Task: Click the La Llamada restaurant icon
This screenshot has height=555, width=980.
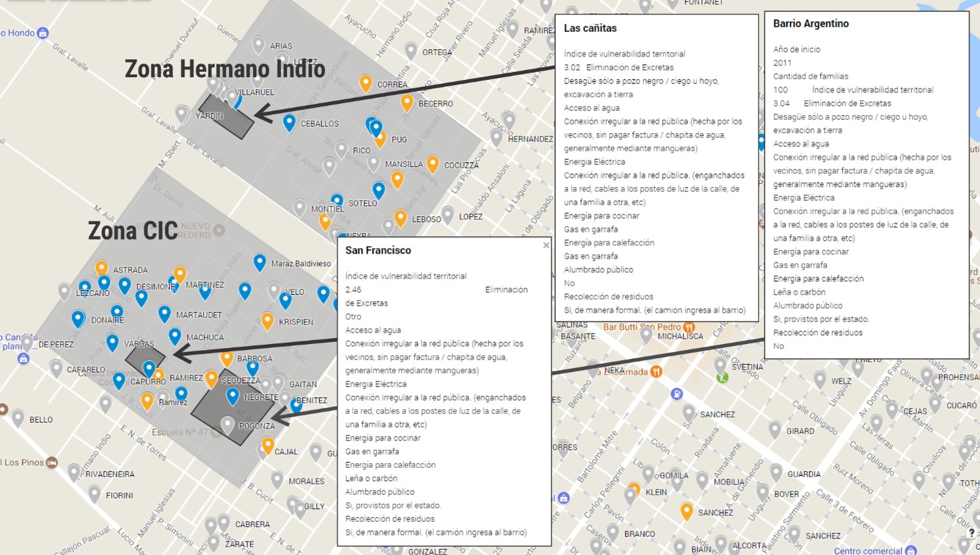Action: (x=656, y=371)
